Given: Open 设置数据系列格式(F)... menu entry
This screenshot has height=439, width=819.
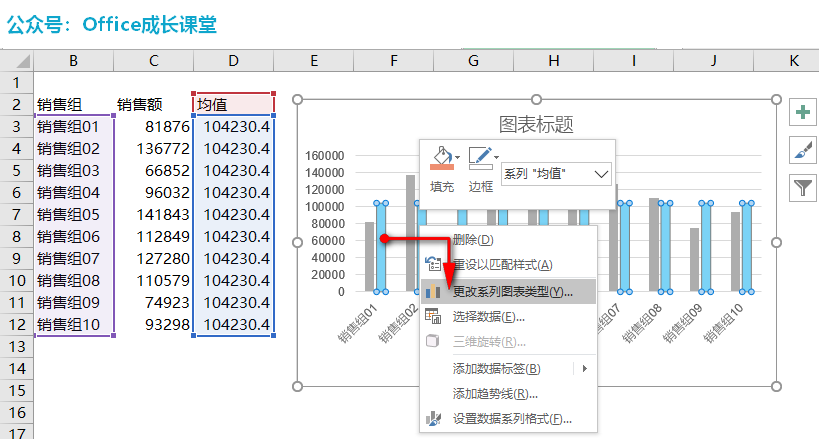Looking at the screenshot, I should point(508,419).
